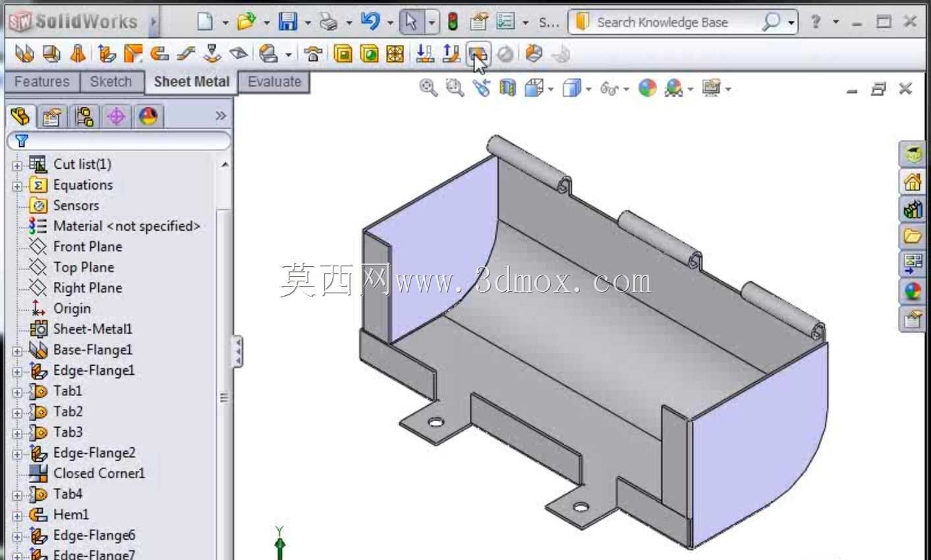Screen dimensions: 931x560
Task: Expand the Base-Flange1 feature node
Action: [17, 351]
